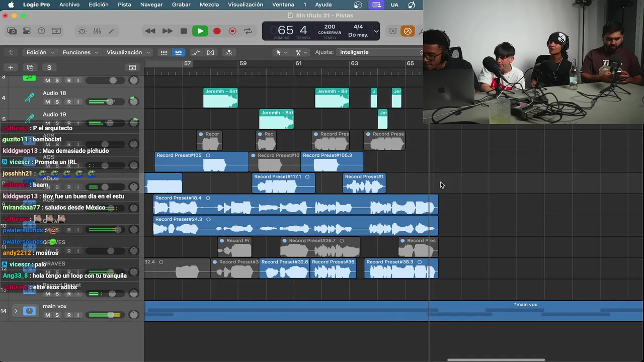The image size is (644, 362).
Task: Open Do may. key signature popup
Action: [x=358, y=35]
